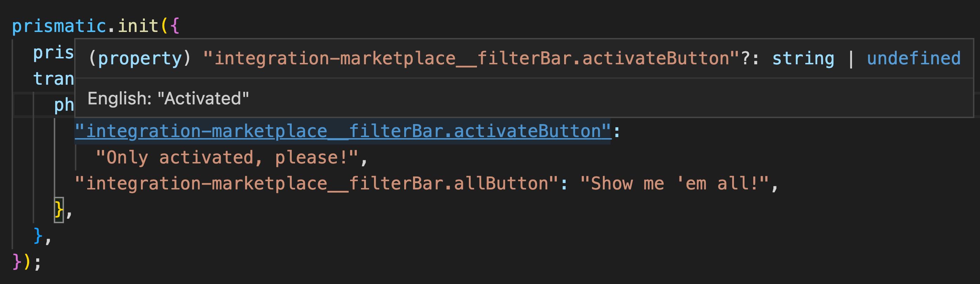Viewport: 980px width, 284px height.
Task: Place cursor on the prismatic identifier
Action: (59, 26)
